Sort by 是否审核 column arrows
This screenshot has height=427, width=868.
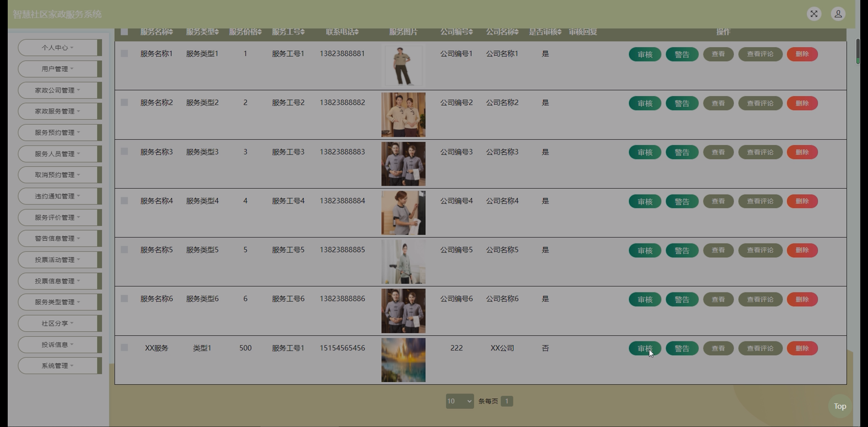tap(560, 32)
